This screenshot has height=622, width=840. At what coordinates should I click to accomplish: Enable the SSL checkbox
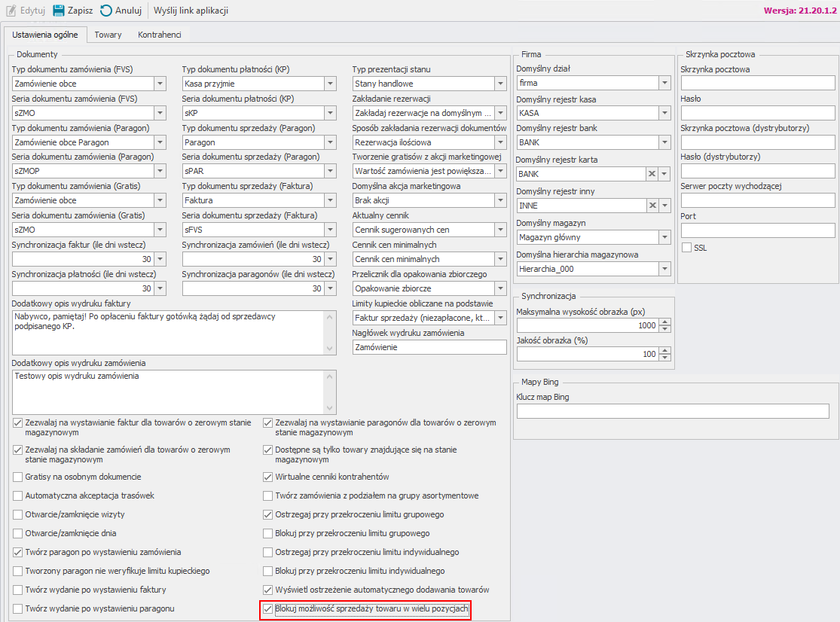tap(686, 248)
